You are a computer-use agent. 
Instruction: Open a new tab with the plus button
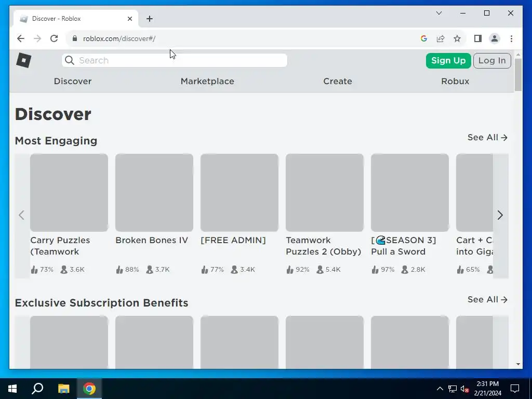tap(150, 19)
